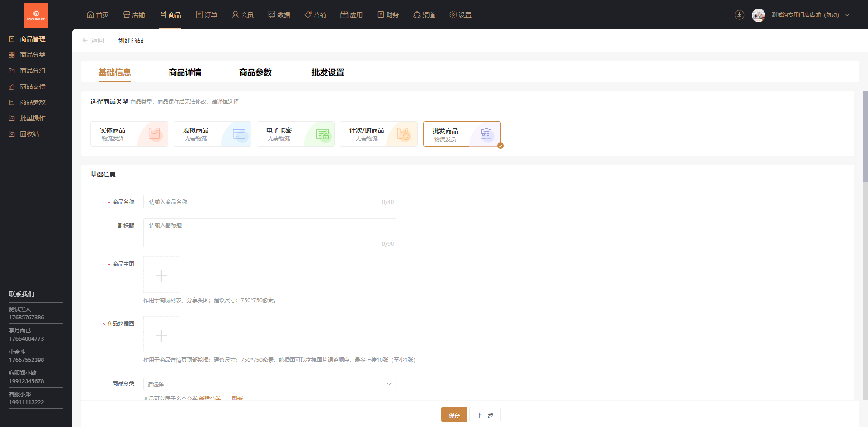This screenshot has width=868, height=427.
Task: Click the 返回 back arrow
Action: coord(85,40)
